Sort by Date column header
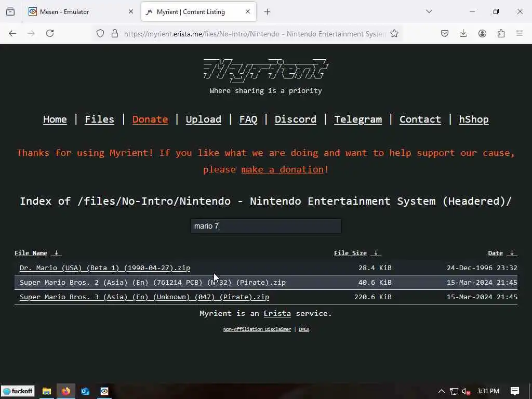Screen dimensions: 532x399 pos(502,253)
